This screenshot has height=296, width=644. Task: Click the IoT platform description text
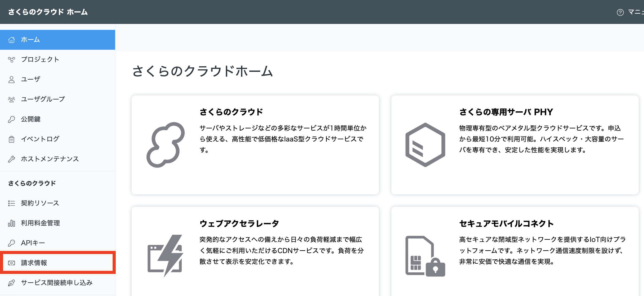pyautogui.click(x=543, y=251)
